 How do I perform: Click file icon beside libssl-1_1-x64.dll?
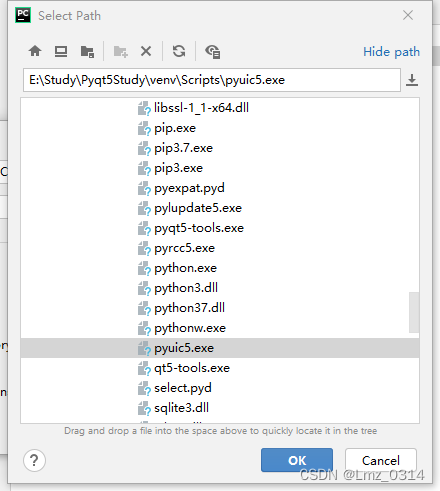tap(144, 109)
